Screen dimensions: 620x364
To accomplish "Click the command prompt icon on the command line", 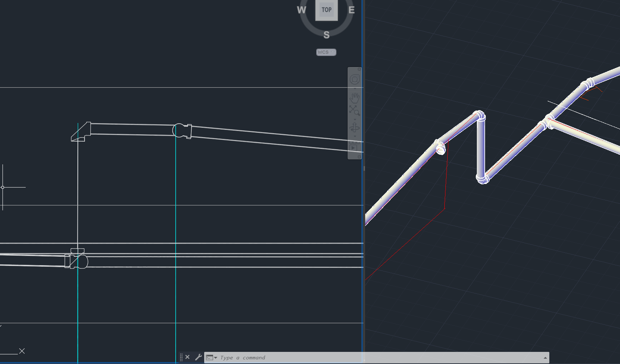I will (210, 357).
